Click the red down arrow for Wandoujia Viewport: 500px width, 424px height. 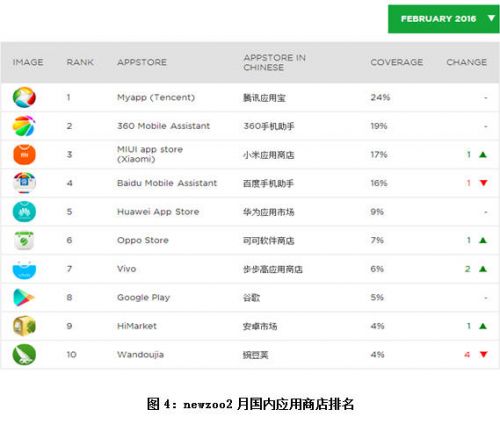(484, 354)
